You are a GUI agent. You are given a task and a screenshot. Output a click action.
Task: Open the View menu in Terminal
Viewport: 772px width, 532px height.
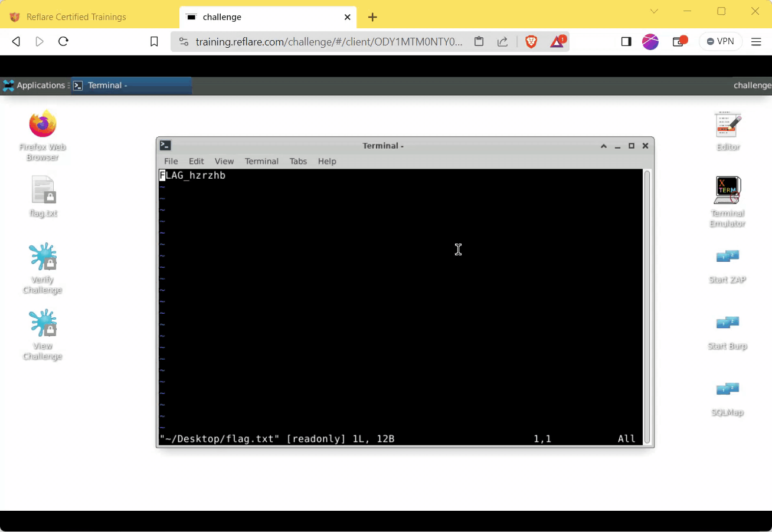(x=224, y=161)
